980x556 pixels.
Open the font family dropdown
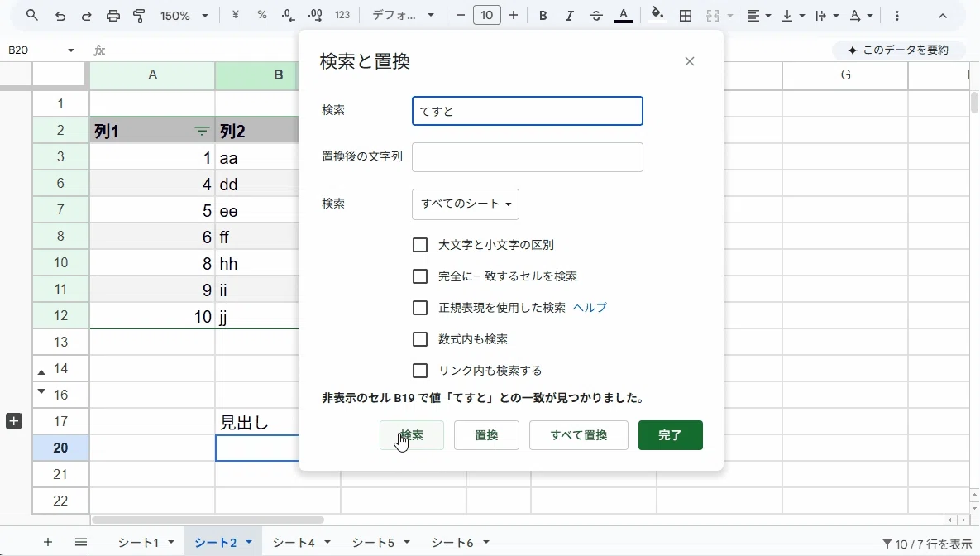click(403, 15)
